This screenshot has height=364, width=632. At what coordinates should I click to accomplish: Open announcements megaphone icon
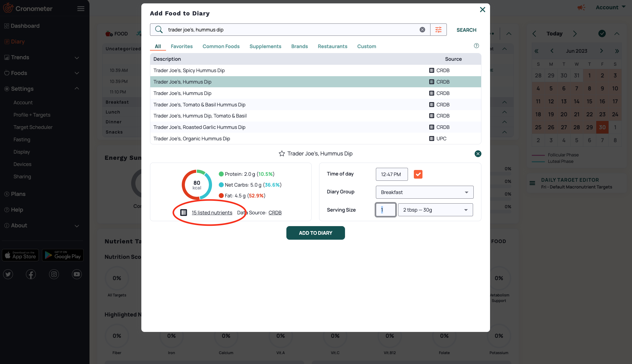[x=581, y=7]
